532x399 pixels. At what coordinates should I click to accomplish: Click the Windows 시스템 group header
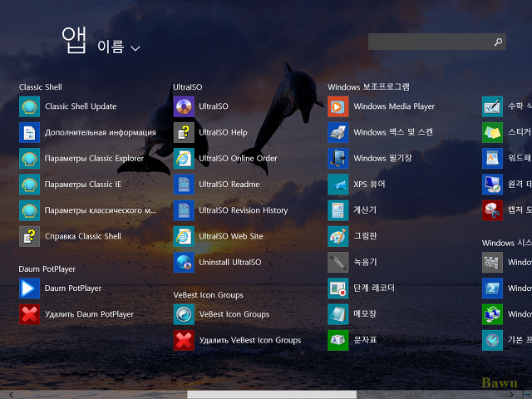click(x=507, y=243)
